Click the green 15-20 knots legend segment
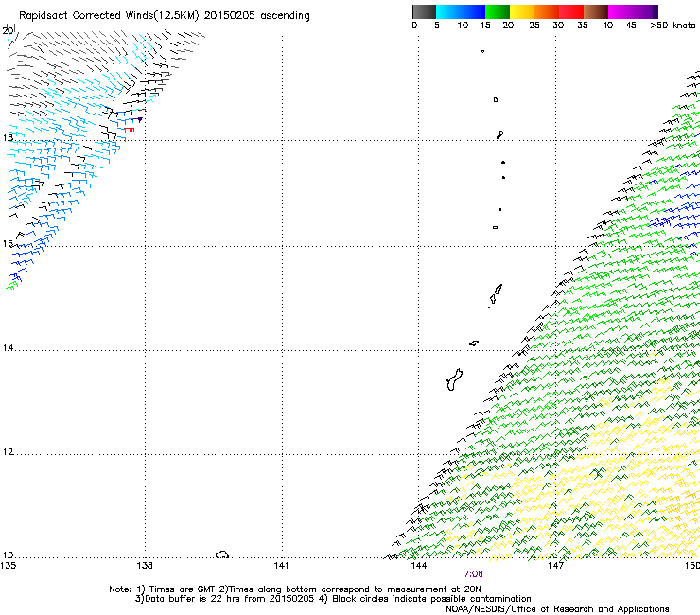 point(498,11)
